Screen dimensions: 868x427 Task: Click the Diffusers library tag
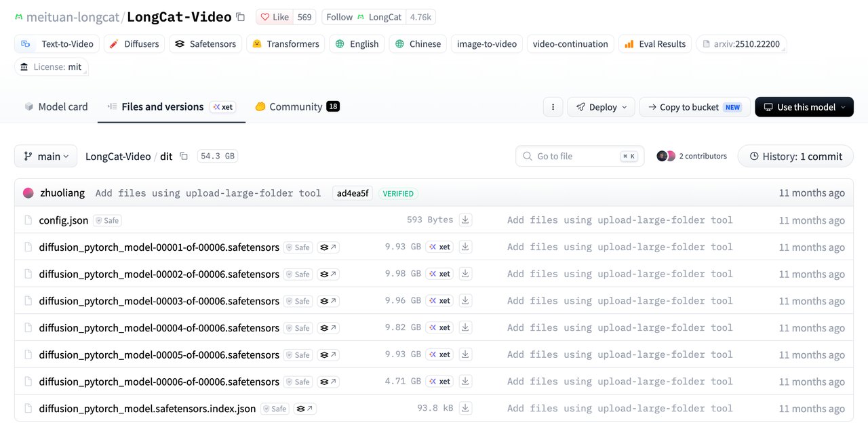coord(134,44)
